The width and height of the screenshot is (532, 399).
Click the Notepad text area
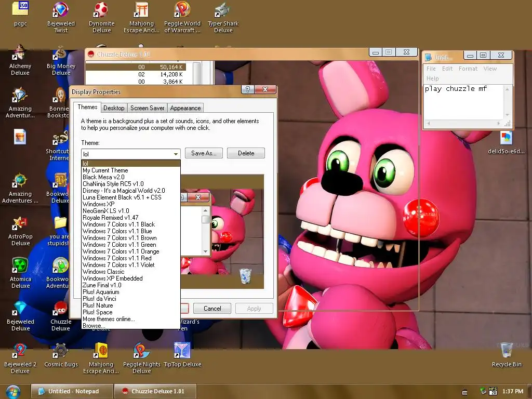[463, 102]
